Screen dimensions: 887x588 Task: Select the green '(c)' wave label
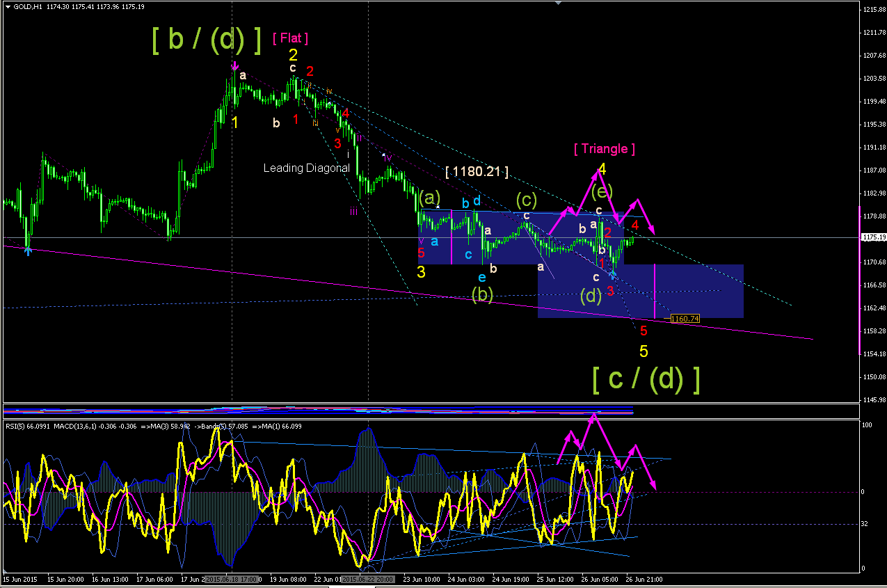[x=526, y=200]
